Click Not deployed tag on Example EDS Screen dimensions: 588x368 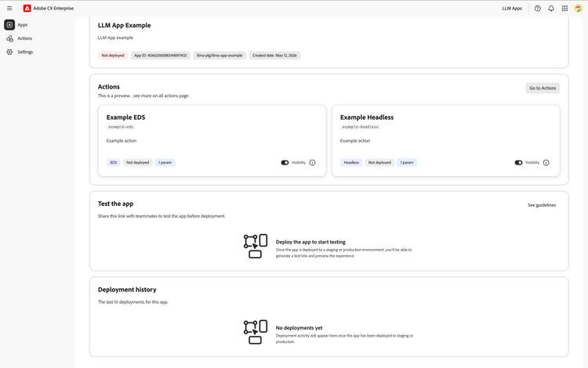click(138, 163)
